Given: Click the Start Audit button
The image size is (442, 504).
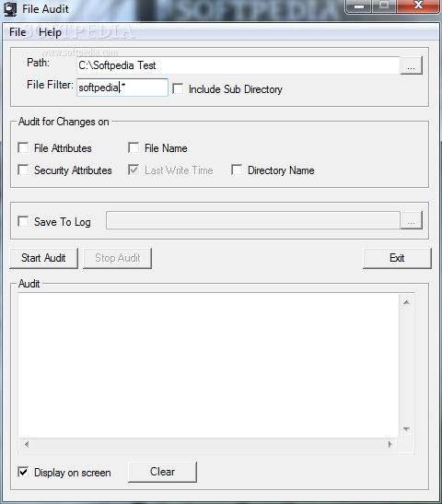Looking at the screenshot, I should [43, 258].
